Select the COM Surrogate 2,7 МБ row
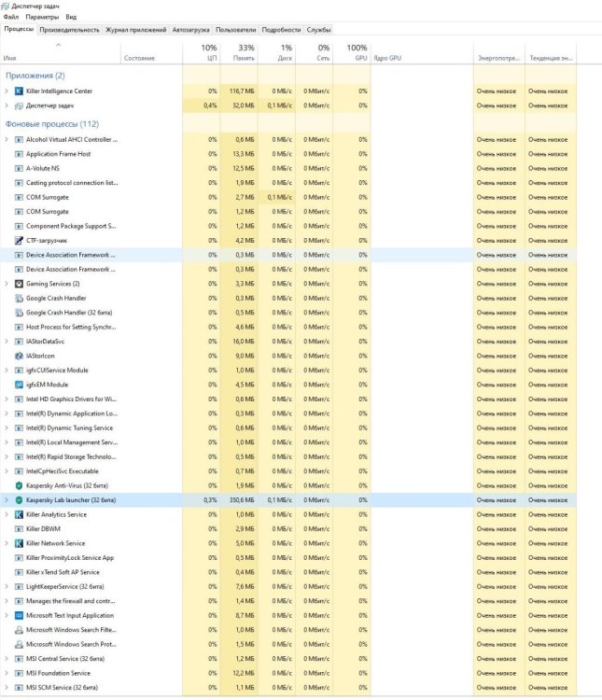The height and width of the screenshot is (700, 602). [x=288, y=197]
